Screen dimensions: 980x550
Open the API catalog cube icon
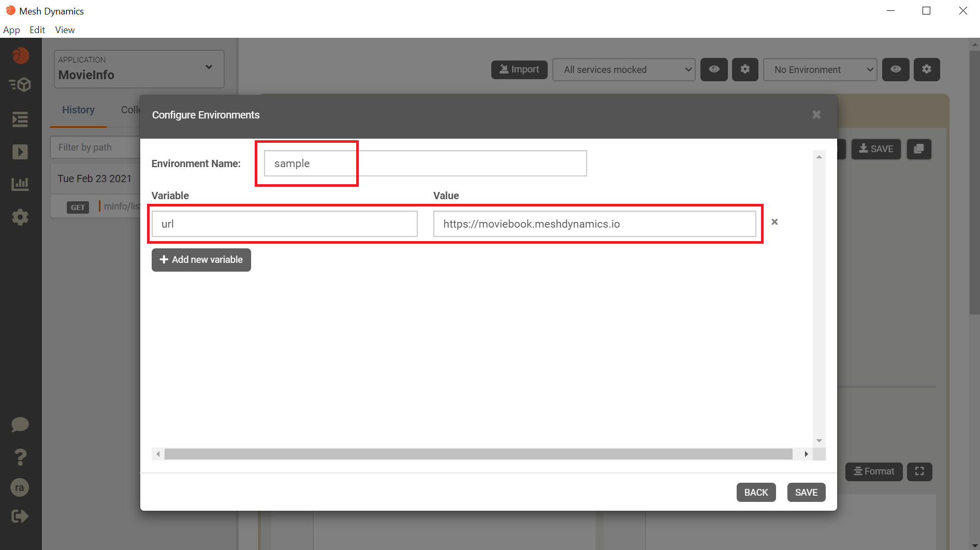point(20,84)
